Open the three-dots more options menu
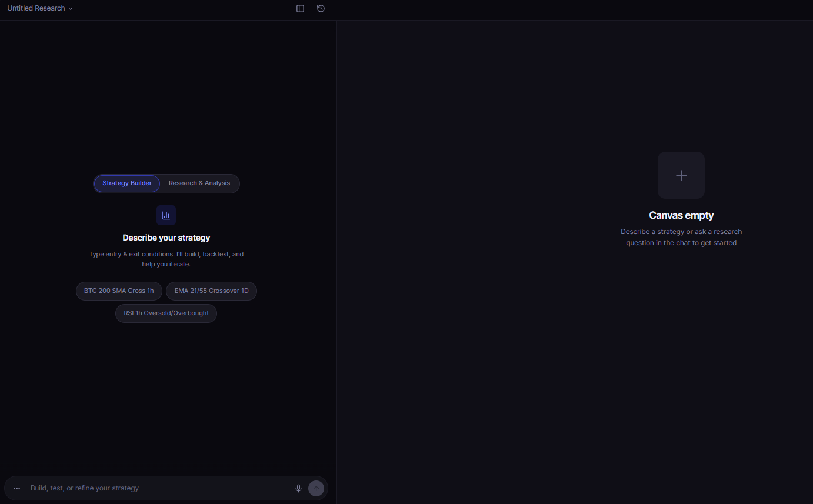 17,488
